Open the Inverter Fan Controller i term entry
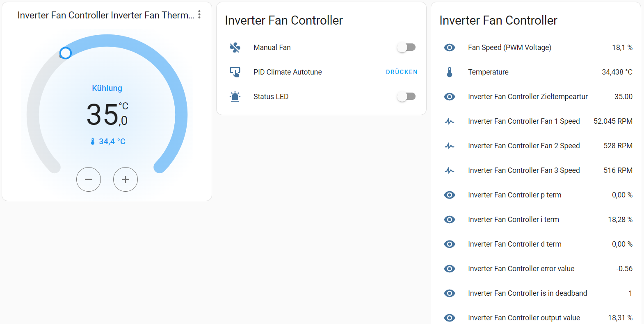Image resolution: width=644 pixels, height=324 pixels. pos(513,220)
